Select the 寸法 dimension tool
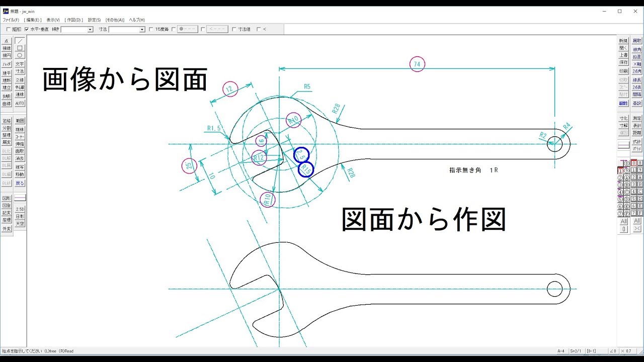The height and width of the screenshot is (362, 644). pyautogui.click(x=20, y=71)
